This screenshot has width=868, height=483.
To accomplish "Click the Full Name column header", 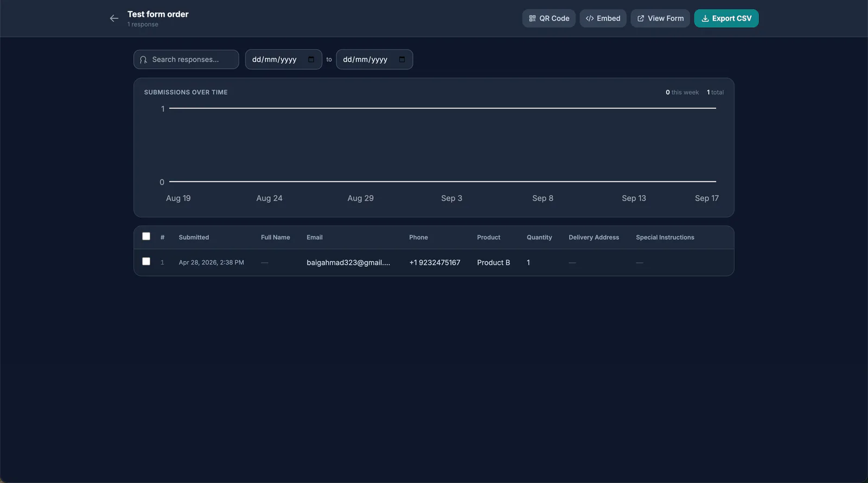I will (276, 237).
